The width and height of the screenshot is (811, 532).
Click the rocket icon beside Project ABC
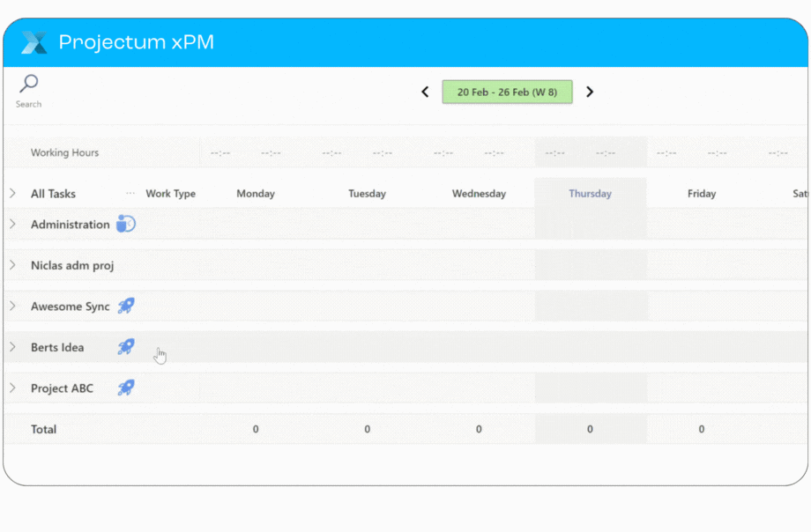pyautogui.click(x=126, y=388)
